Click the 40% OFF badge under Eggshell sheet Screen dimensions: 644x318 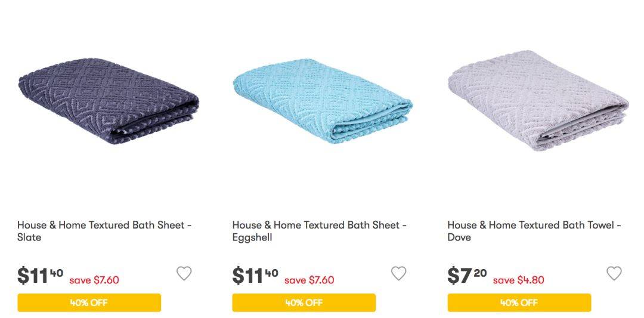[304, 303]
